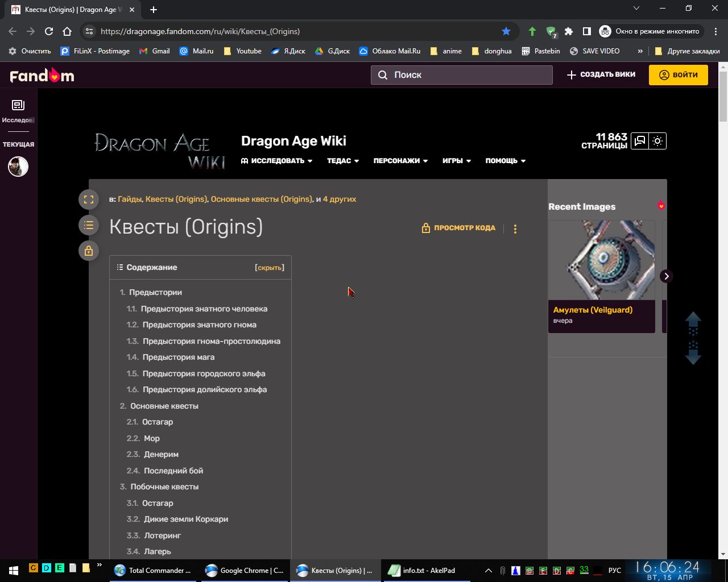The height and width of the screenshot is (582, 728).
Task: Click the browser address bar URL
Action: 200,31
